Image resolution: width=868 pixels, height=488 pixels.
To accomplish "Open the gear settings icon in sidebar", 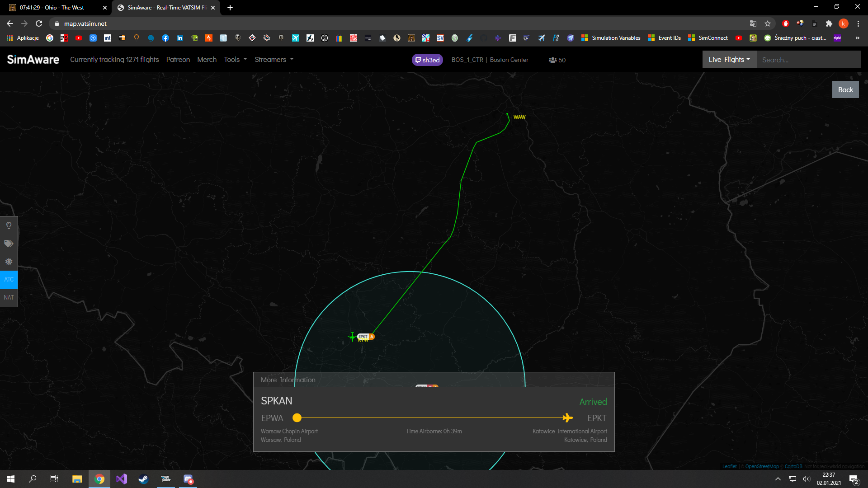I will click(9, 262).
